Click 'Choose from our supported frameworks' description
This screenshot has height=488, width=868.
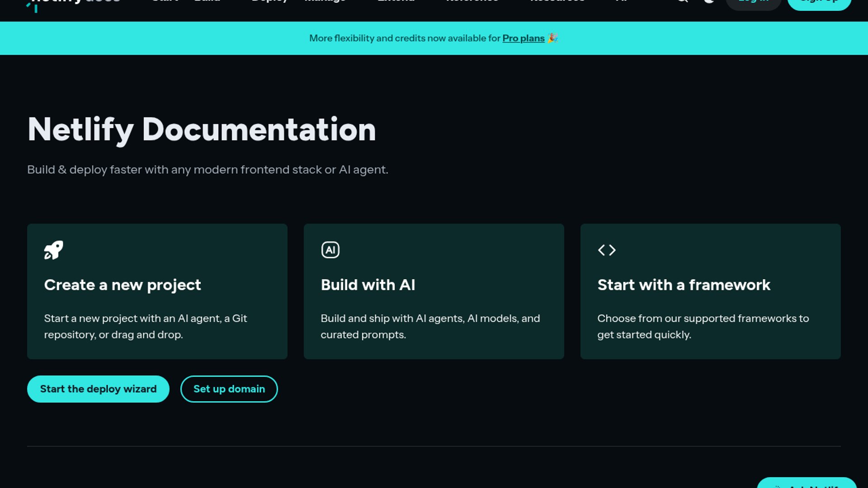[x=703, y=327]
